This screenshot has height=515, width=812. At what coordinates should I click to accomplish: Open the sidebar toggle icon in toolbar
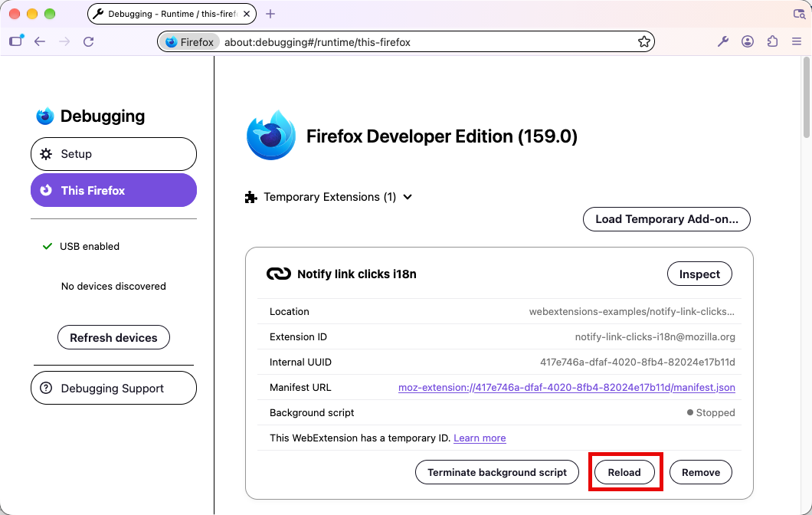[x=16, y=41]
